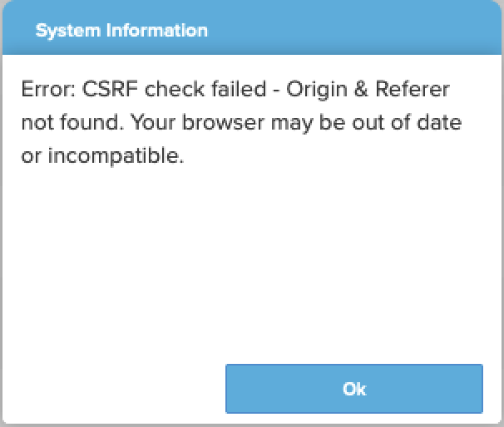The height and width of the screenshot is (427, 504).
Task: Click the "or incompatible." text
Action: (102, 156)
